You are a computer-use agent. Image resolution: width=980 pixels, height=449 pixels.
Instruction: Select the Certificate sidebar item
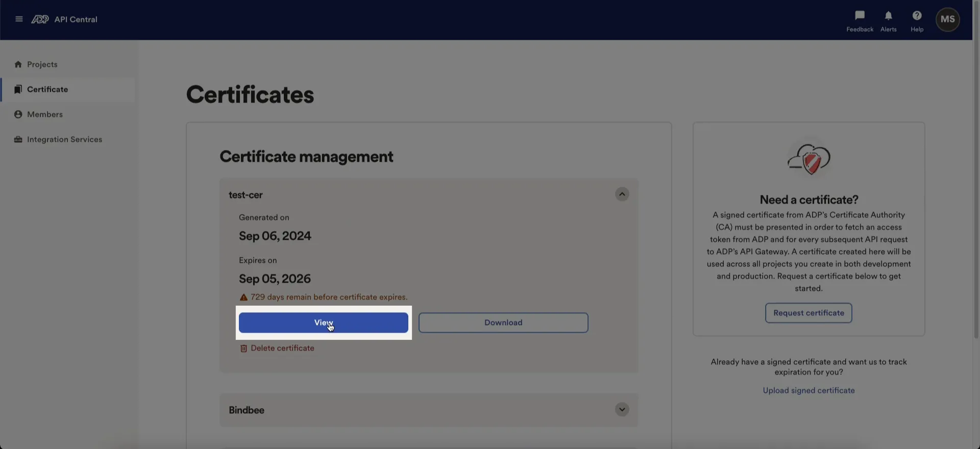point(68,89)
